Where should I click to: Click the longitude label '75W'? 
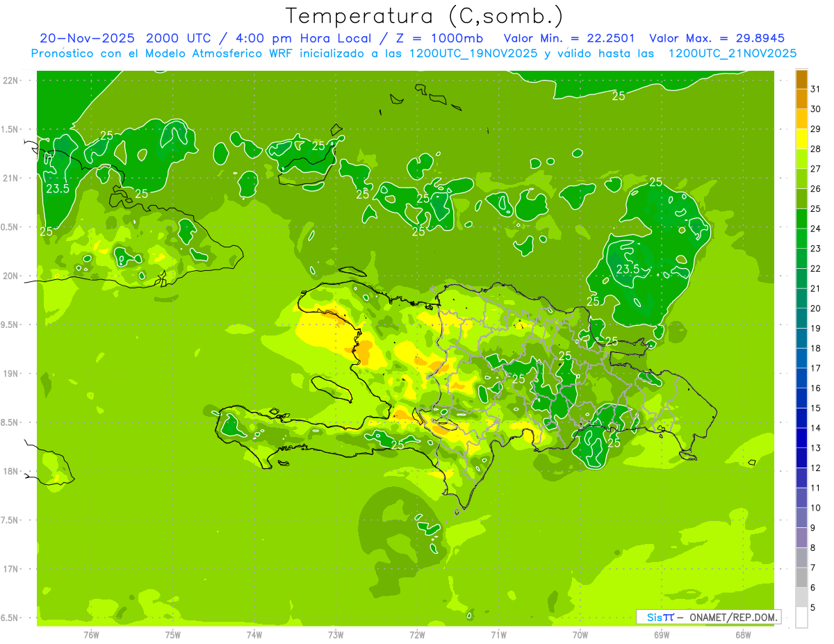click(x=173, y=635)
